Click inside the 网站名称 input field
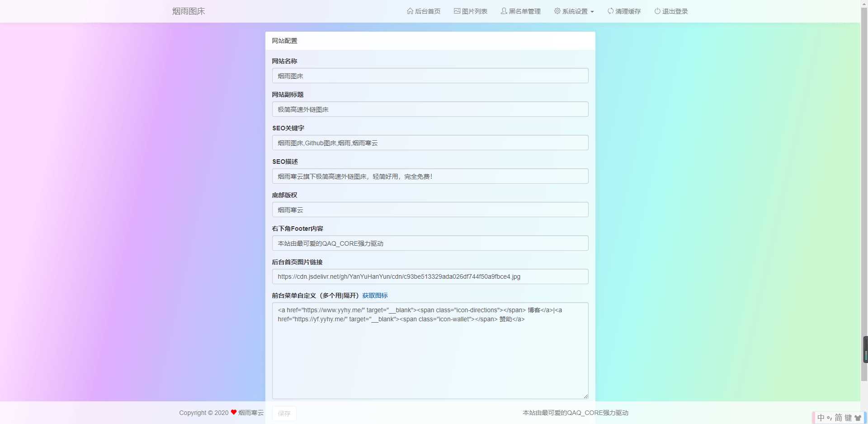 [430, 76]
